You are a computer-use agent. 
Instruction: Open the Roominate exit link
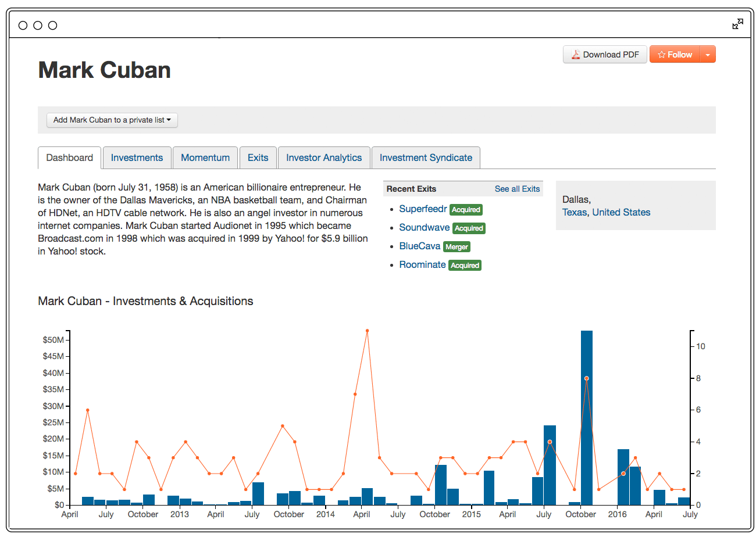(422, 264)
